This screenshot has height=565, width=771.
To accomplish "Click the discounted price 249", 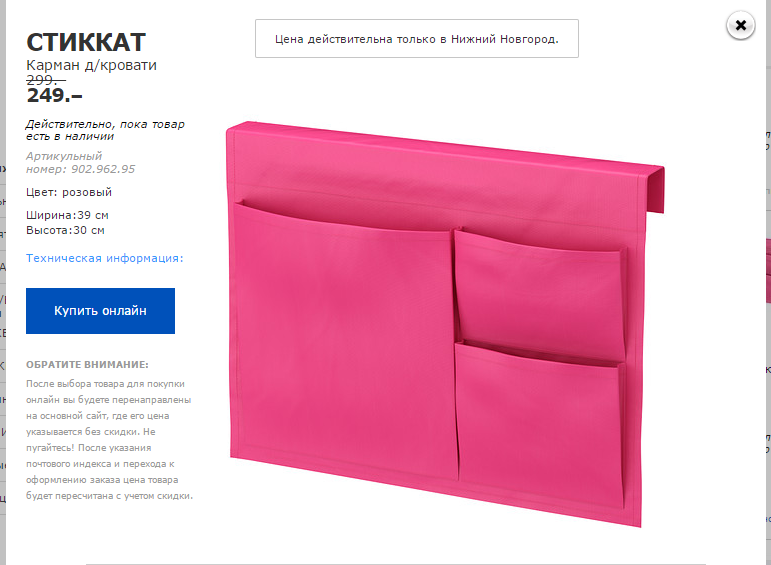I will 54,95.
